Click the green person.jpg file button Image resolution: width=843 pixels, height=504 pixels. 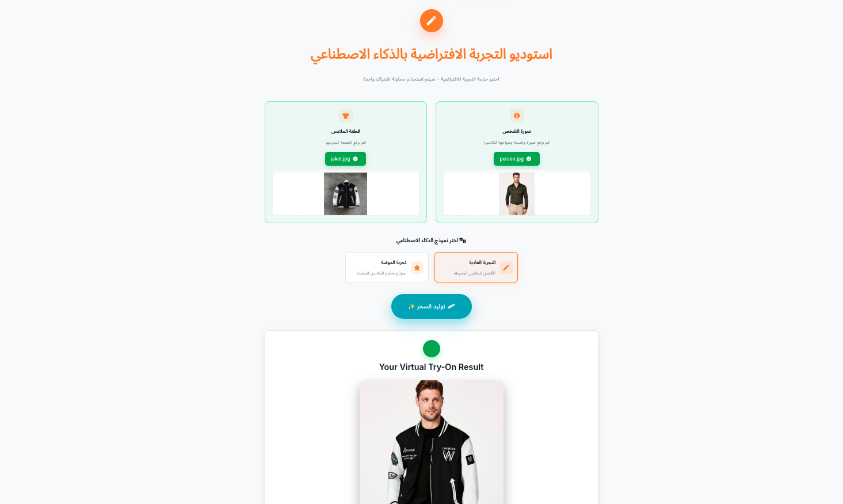[517, 159]
